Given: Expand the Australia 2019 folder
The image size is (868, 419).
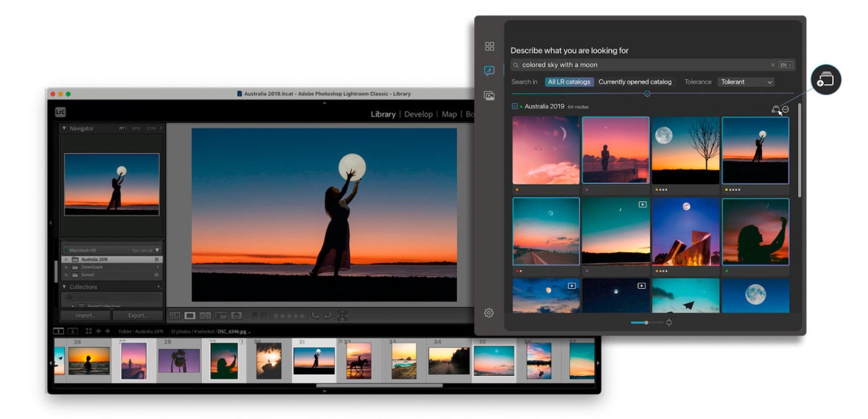Looking at the screenshot, I should point(66,259).
